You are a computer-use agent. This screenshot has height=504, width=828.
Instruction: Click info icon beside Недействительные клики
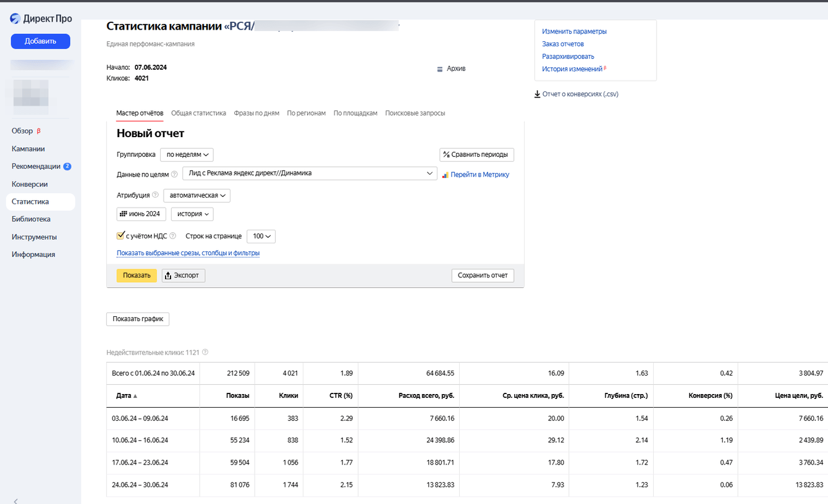click(x=205, y=352)
